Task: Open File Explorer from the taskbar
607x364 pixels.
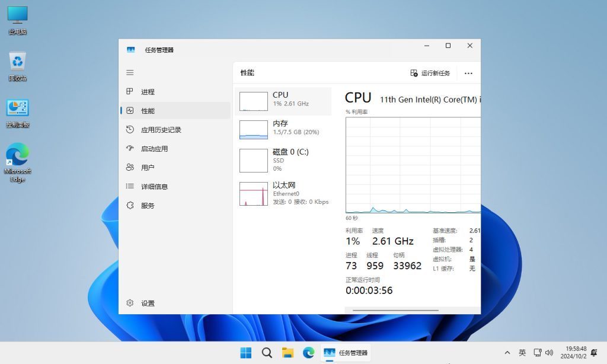Action: 287,352
